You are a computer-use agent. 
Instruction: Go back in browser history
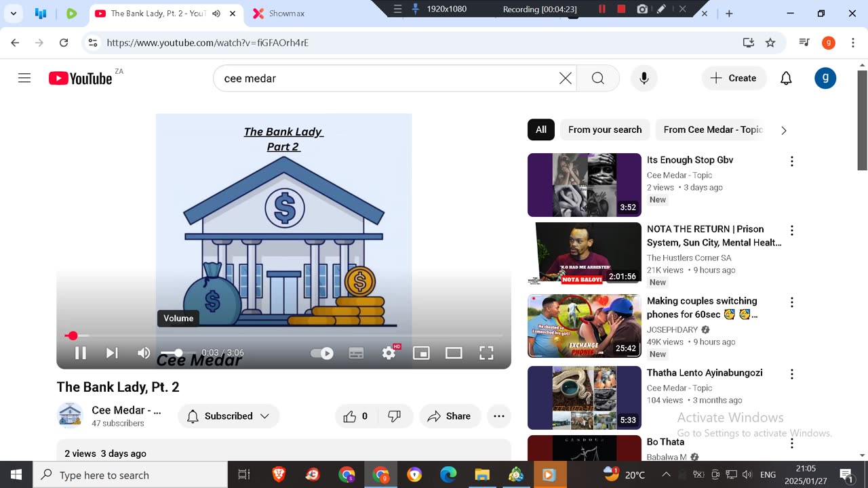coord(15,43)
